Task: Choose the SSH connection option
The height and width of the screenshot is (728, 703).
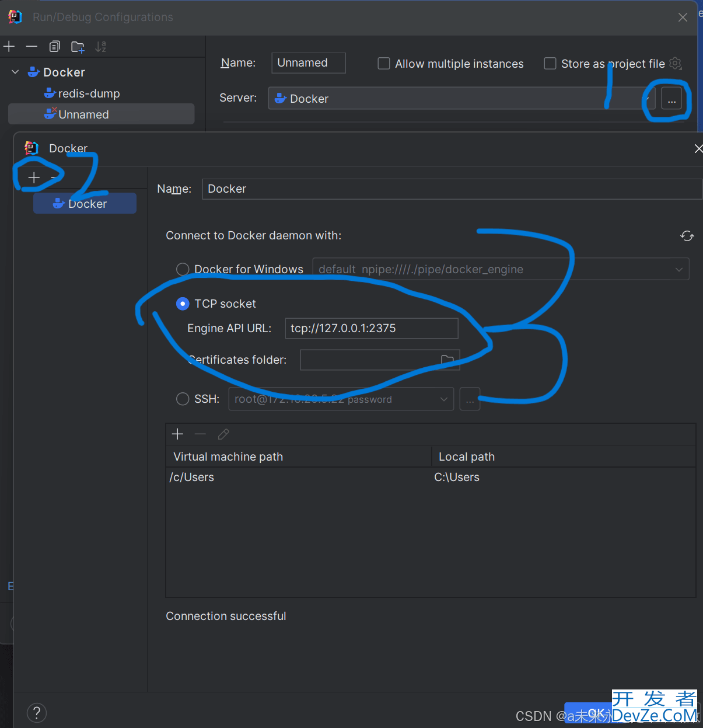Action: point(183,399)
